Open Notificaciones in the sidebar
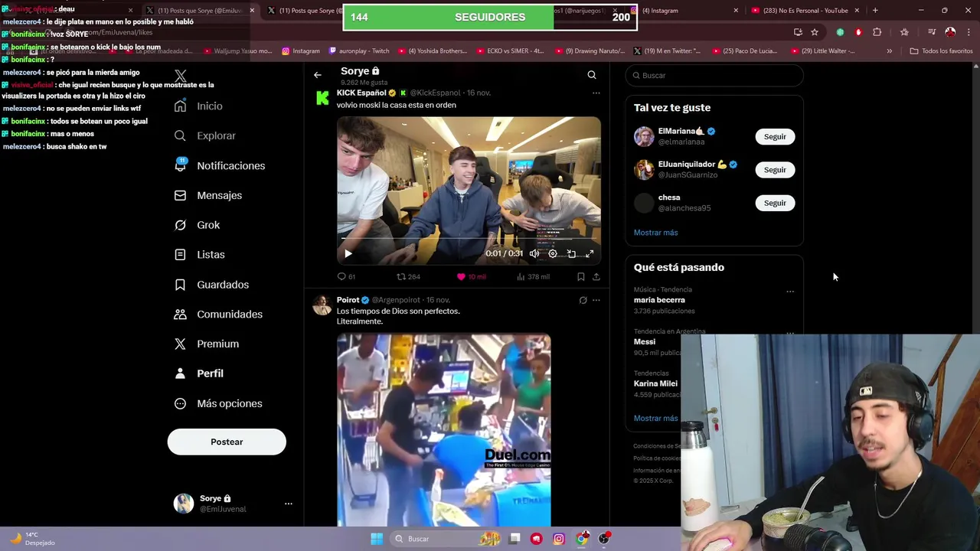This screenshot has width=980, height=551. tap(219, 165)
